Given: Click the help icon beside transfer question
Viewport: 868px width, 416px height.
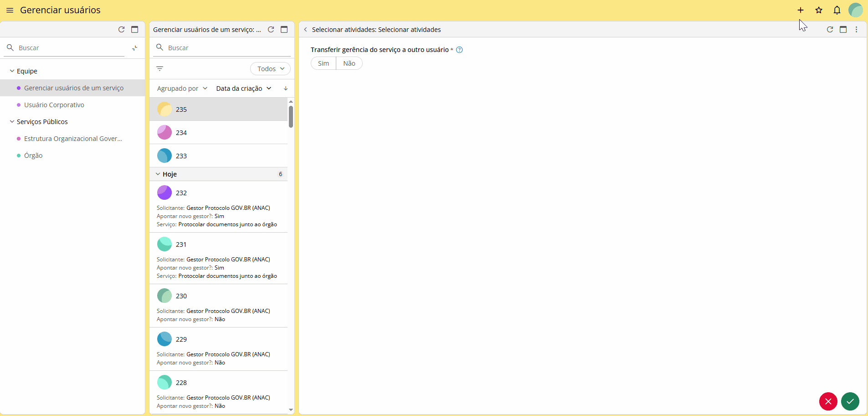Looking at the screenshot, I should coord(460,50).
